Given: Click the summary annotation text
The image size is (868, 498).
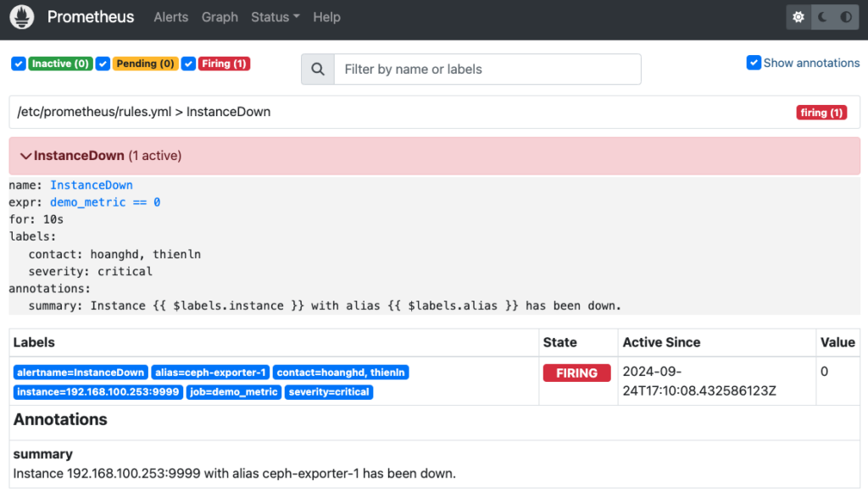Looking at the screenshot, I should coord(235,473).
